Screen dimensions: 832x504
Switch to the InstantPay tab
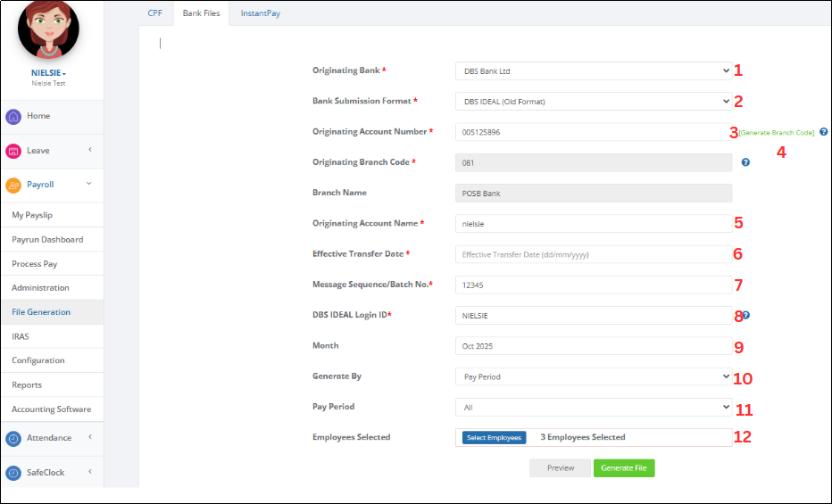(x=260, y=13)
